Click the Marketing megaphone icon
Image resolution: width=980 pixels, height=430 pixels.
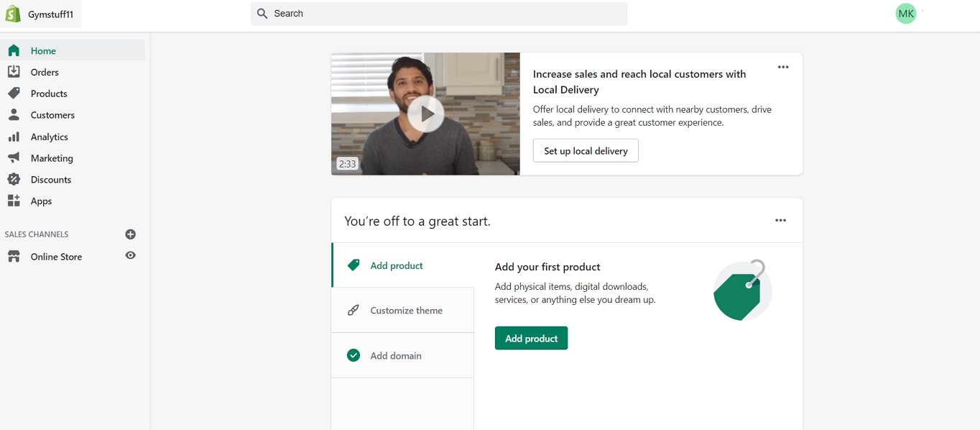click(x=14, y=158)
